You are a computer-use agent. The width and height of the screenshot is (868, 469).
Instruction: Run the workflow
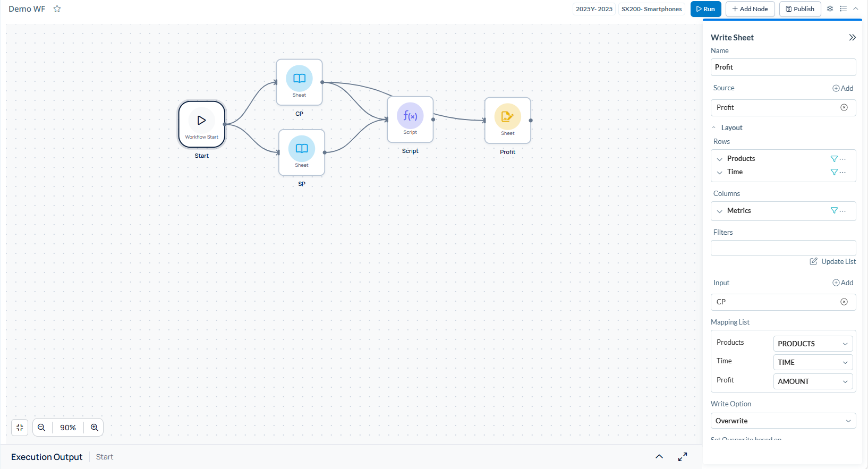(x=705, y=9)
